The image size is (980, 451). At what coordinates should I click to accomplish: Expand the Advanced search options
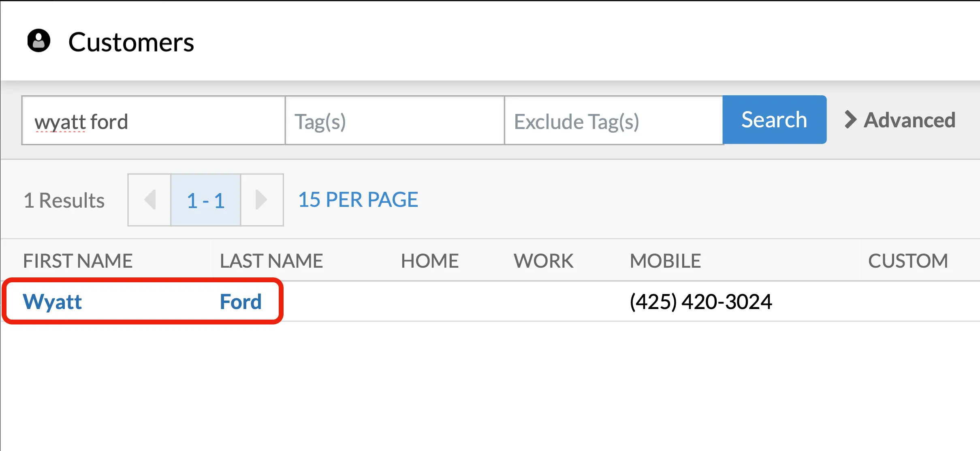coord(900,120)
